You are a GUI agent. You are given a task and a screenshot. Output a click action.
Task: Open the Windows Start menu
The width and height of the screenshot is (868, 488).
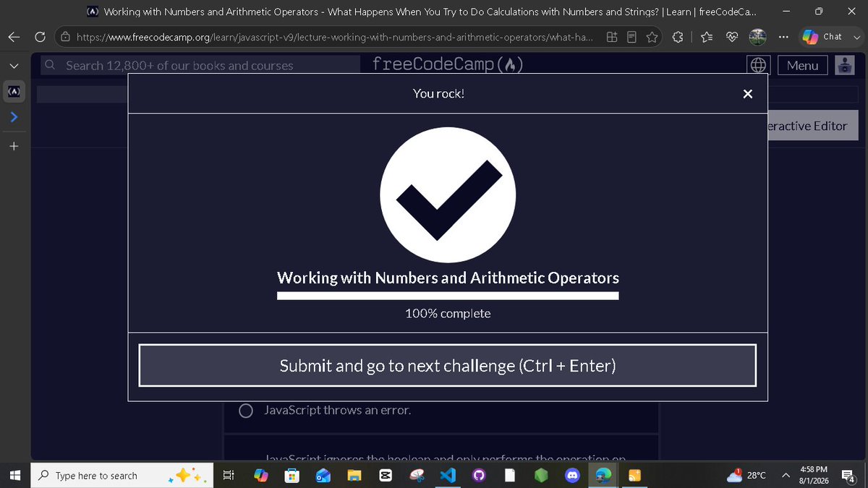click(x=14, y=475)
